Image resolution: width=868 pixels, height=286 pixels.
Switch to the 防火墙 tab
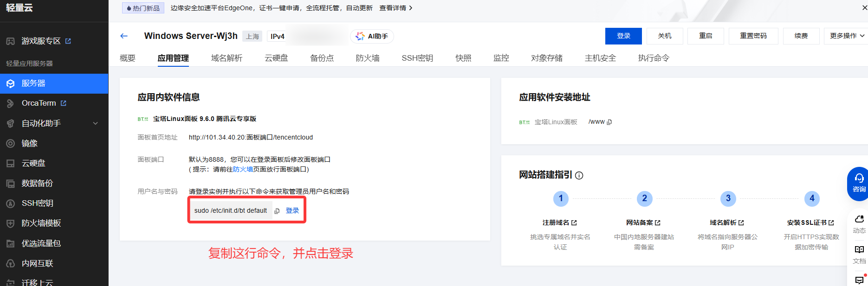pos(368,58)
